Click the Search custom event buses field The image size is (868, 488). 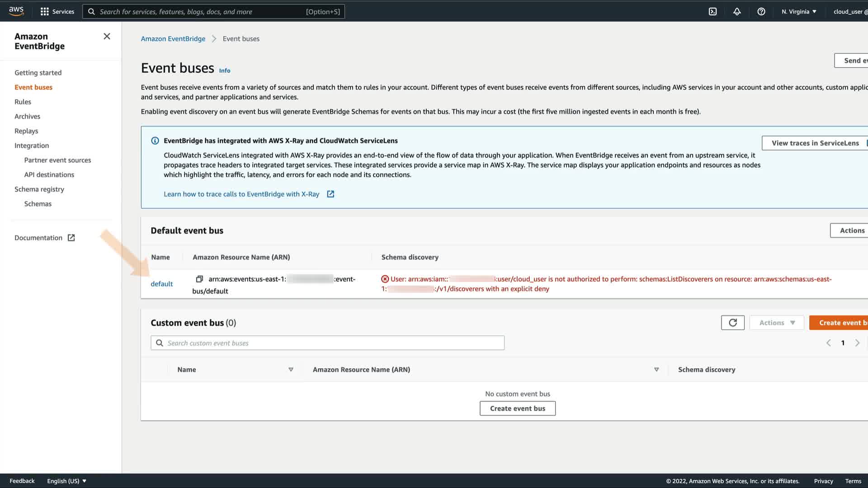pyautogui.click(x=327, y=343)
